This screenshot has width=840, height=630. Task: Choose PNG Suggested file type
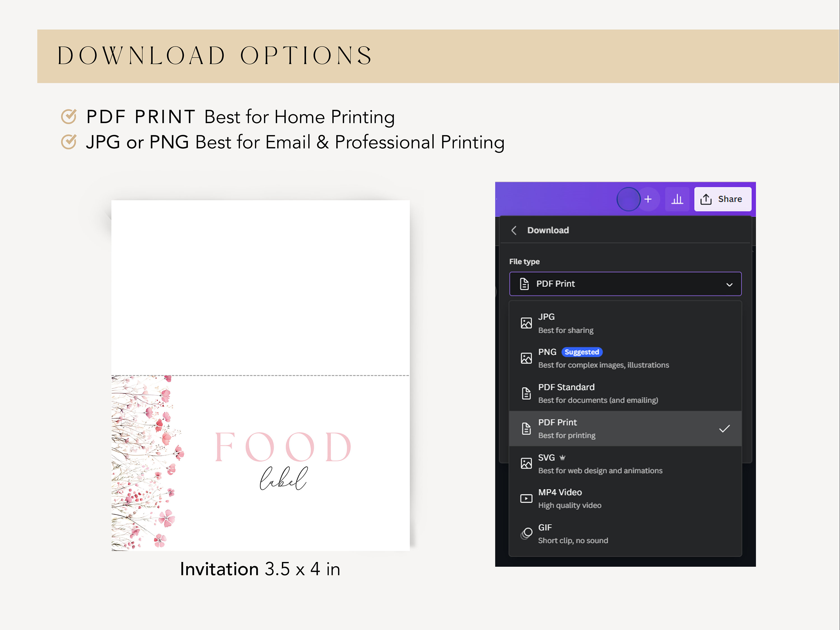(625, 358)
